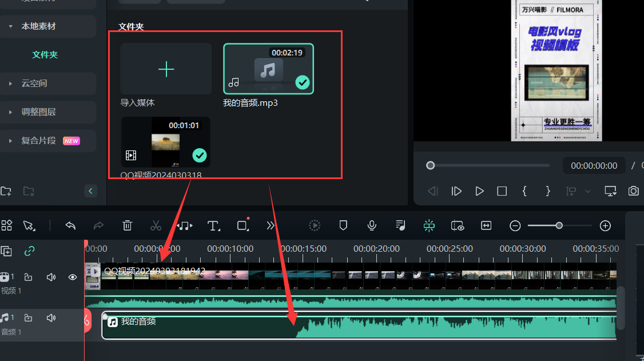
Task: Click the undo arrow in timeline toolbar
Action: [70, 225]
